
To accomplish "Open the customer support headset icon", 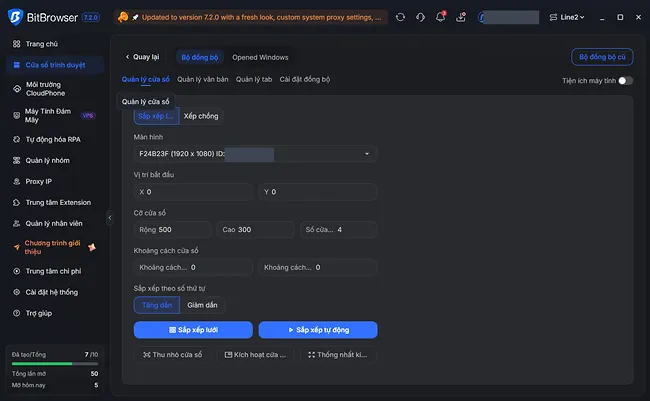I will 420,17.
